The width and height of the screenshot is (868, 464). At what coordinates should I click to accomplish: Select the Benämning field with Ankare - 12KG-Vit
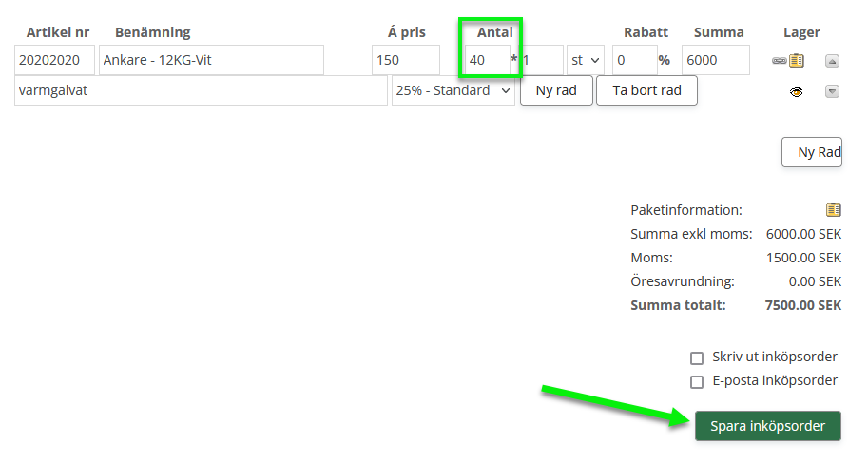[x=211, y=60]
